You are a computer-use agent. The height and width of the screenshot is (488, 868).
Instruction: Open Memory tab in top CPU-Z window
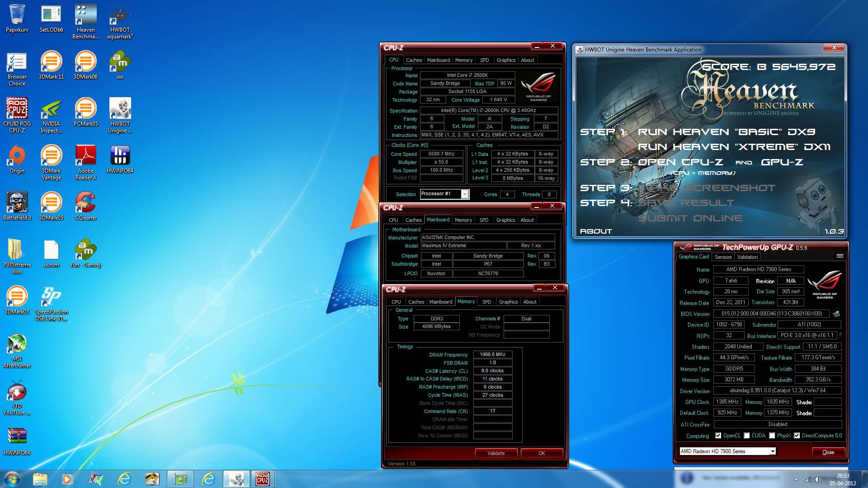tap(463, 60)
